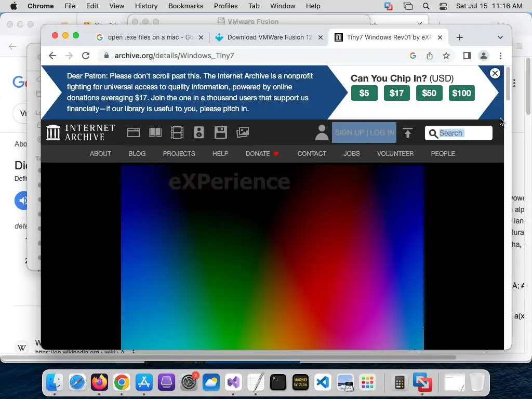Open Internet Archive Audio speaker icon

[x=199, y=132]
